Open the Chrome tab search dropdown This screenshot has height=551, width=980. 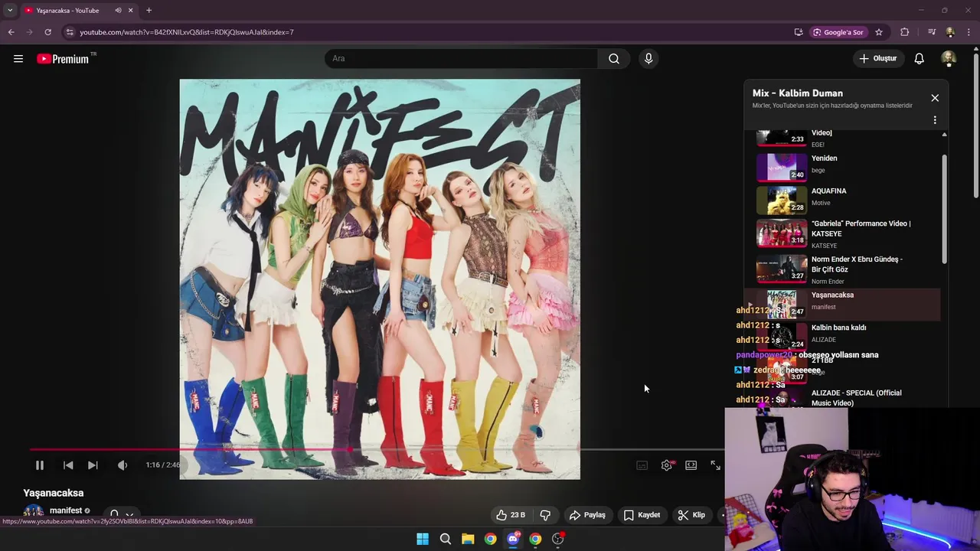(10, 11)
